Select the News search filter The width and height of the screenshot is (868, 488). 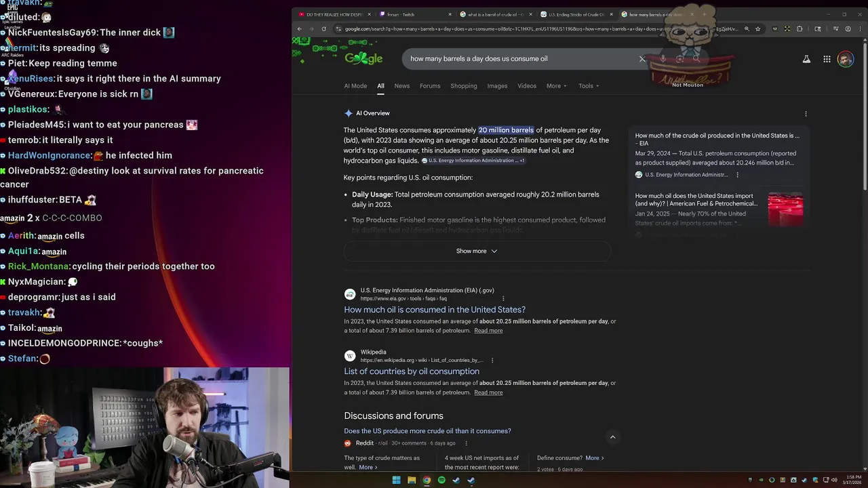[x=402, y=86]
